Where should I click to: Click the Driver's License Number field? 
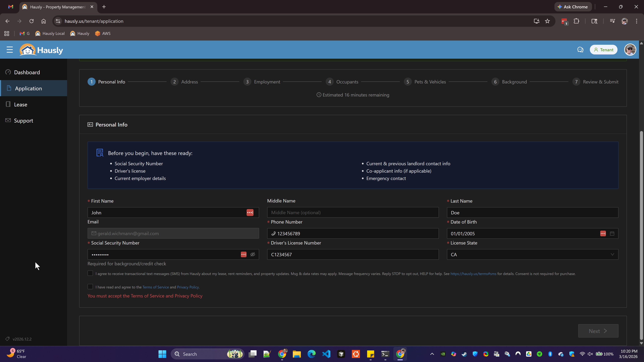tap(353, 254)
